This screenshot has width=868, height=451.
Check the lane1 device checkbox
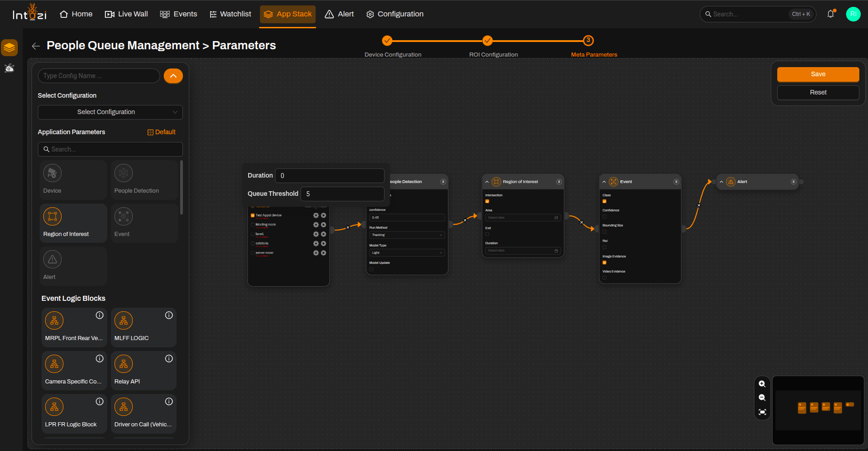click(253, 234)
